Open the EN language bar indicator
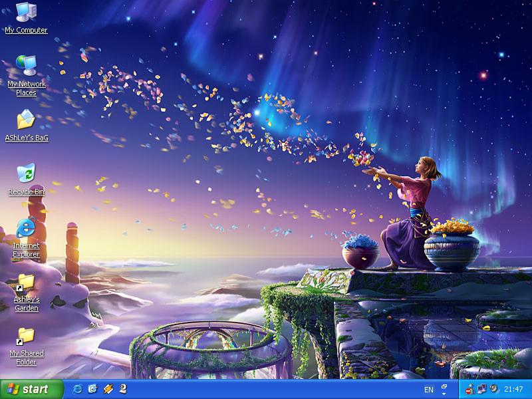The width and height of the screenshot is (532, 399). pos(429,390)
